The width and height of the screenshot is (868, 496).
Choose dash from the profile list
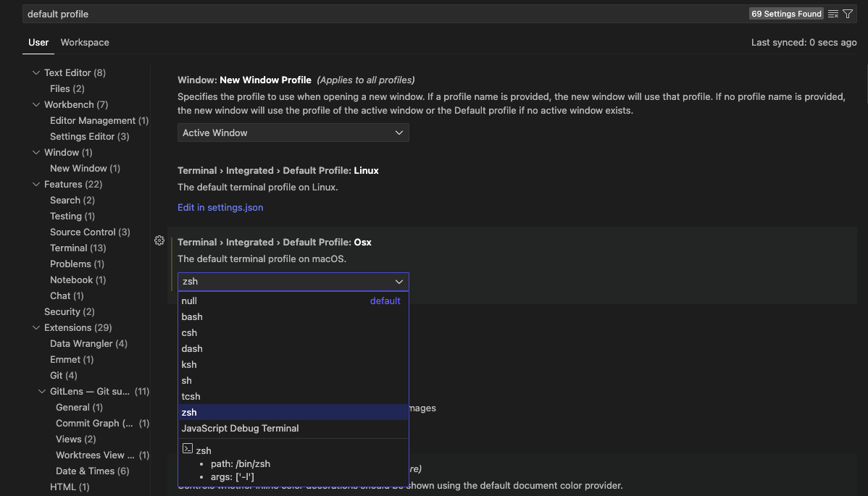(x=293, y=349)
